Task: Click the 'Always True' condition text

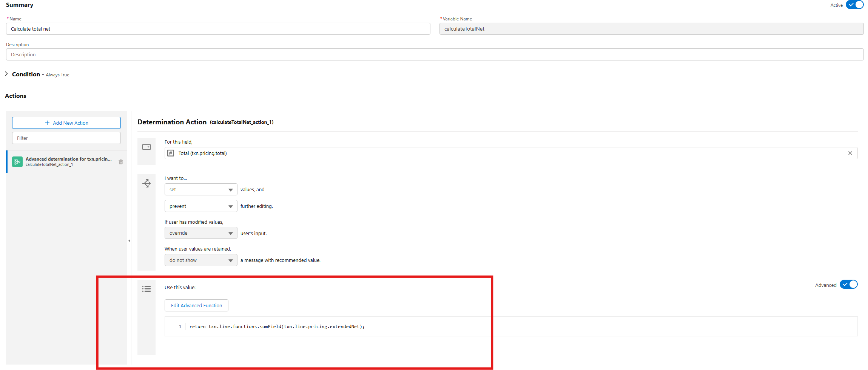Action: point(57,75)
